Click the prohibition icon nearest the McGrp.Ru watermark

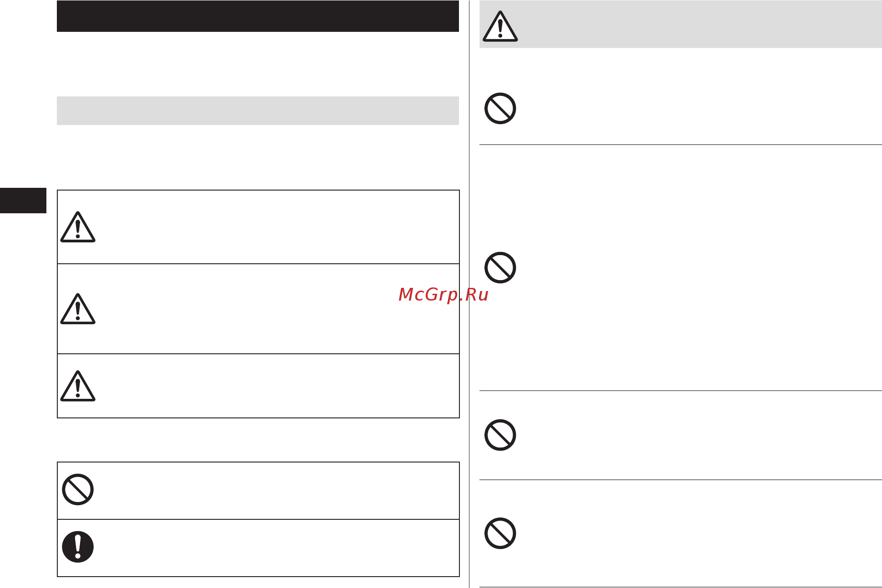(500, 267)
